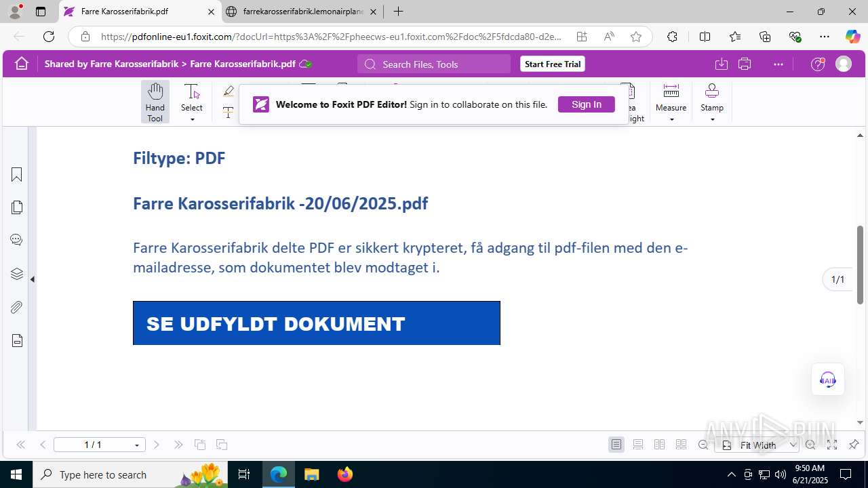Enable facing pages view mode

(x=659, y=445)
